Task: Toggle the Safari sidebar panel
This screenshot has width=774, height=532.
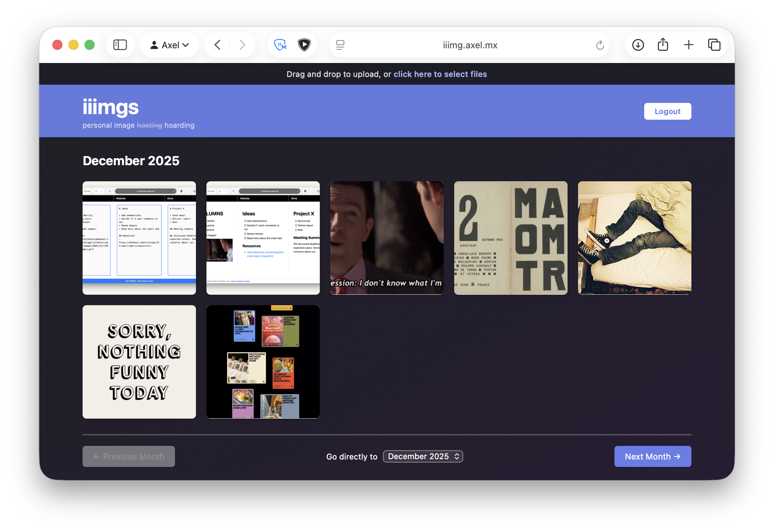Action: point(120,45)
